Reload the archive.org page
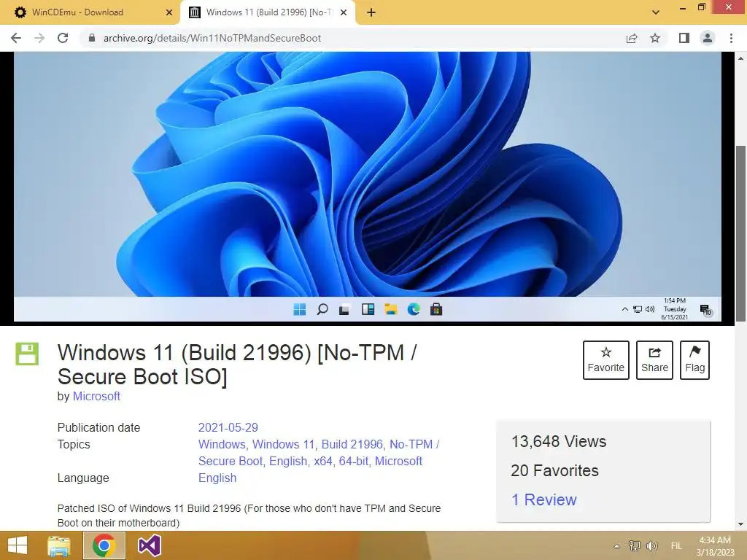The width and height of the screenshot is (747, 560). pos(63,38)
